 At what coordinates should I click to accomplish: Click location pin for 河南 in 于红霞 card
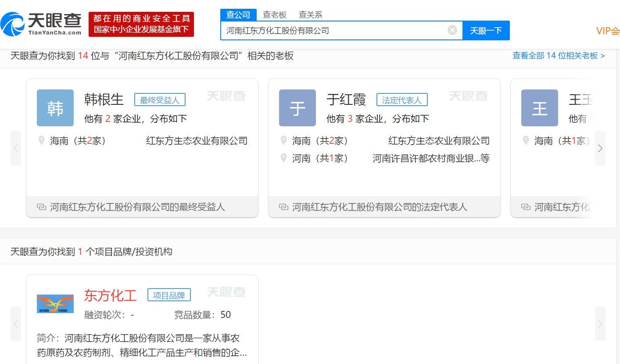(x=284, y=158)
